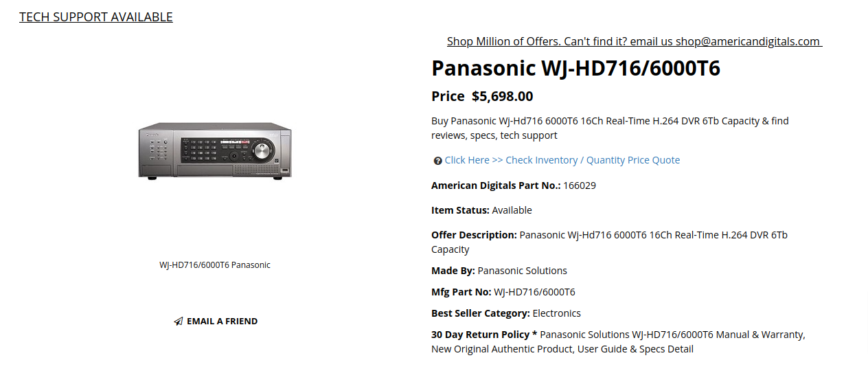This screenshot has height=371, width=868.
Task: Follow the Shop Million of Offers email link
Action: tap(635, 41)
